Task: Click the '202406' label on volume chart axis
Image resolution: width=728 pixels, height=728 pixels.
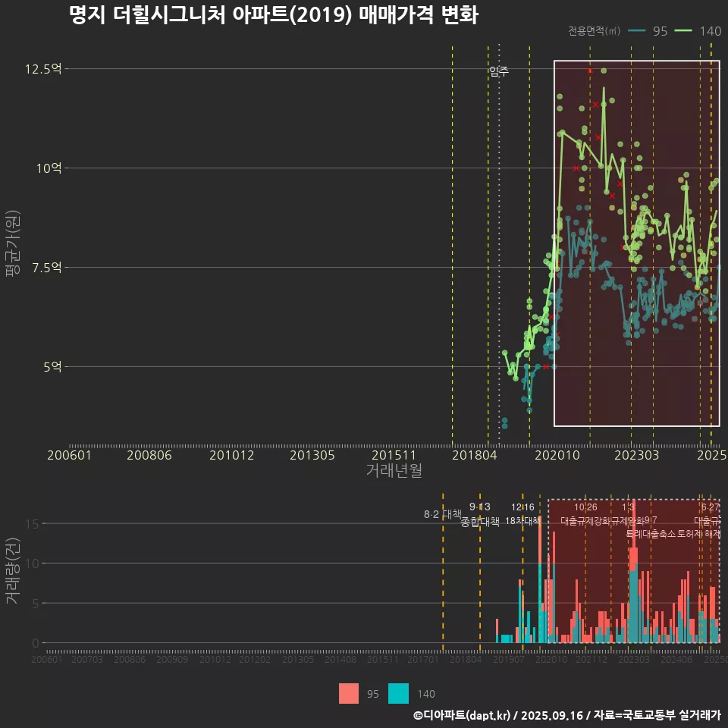Action: (x=676, y=659)
